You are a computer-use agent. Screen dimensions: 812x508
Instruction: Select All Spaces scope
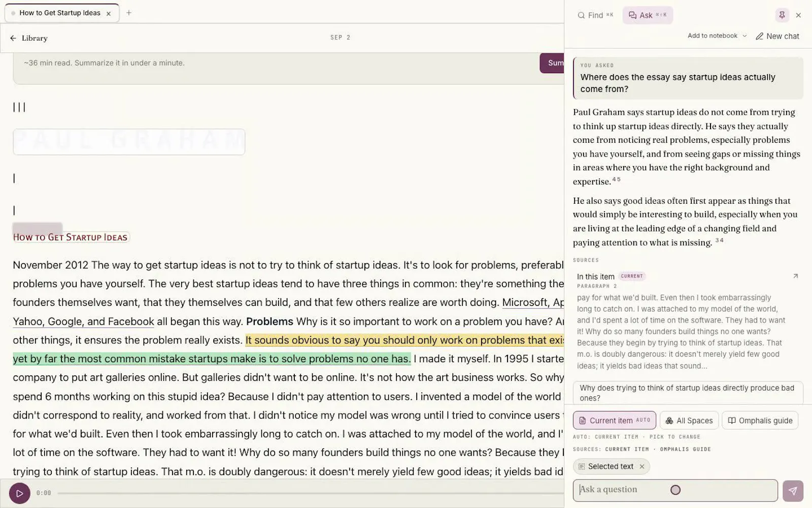point(689,420)
